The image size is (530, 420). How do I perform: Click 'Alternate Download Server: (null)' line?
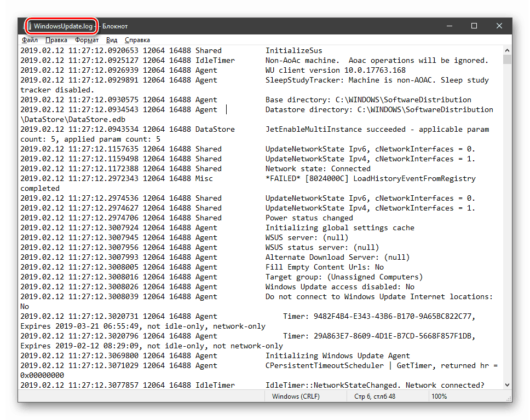(x=337, y=257)
